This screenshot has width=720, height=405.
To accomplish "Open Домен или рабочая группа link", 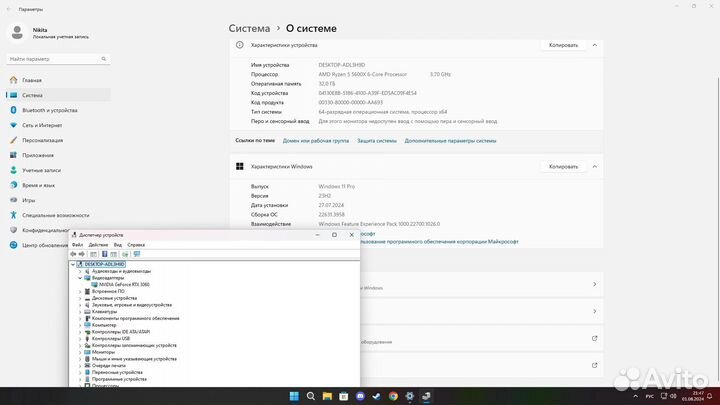I will [x=316, y=141].
